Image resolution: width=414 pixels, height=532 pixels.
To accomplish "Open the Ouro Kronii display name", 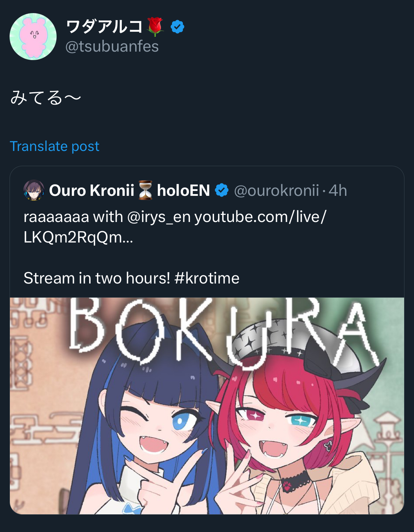I will (x=92, y=191).
